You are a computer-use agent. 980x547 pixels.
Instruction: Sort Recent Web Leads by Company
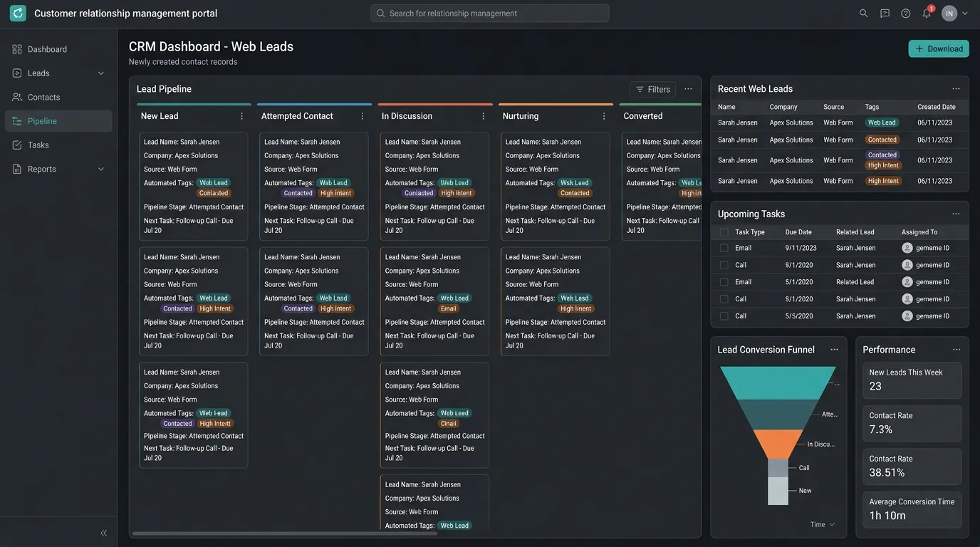[783, 107]
